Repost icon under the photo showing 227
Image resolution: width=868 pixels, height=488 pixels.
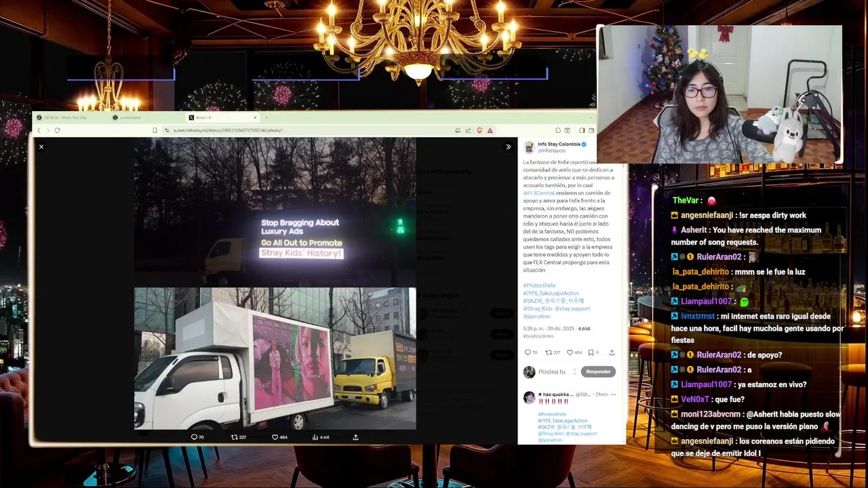click(239, 437)
